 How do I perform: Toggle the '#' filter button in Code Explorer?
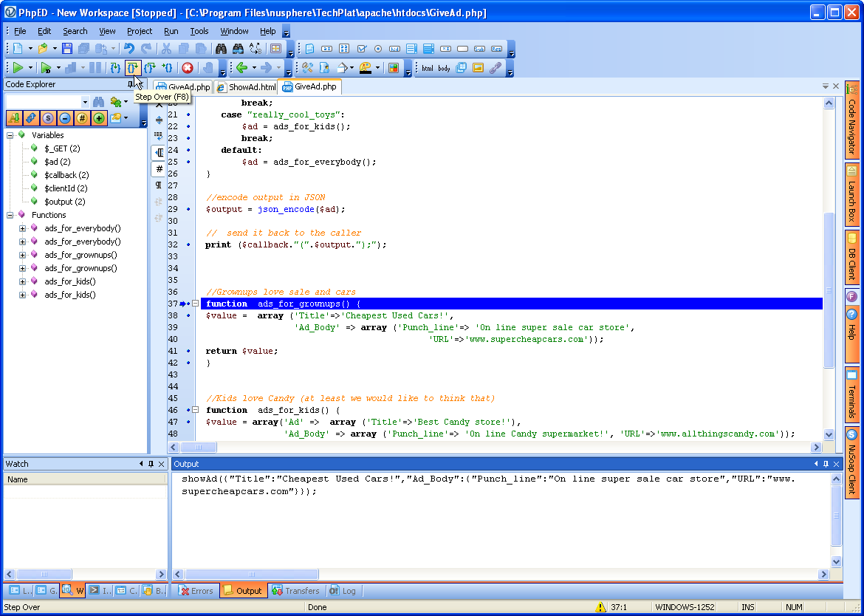coord(82,118)
